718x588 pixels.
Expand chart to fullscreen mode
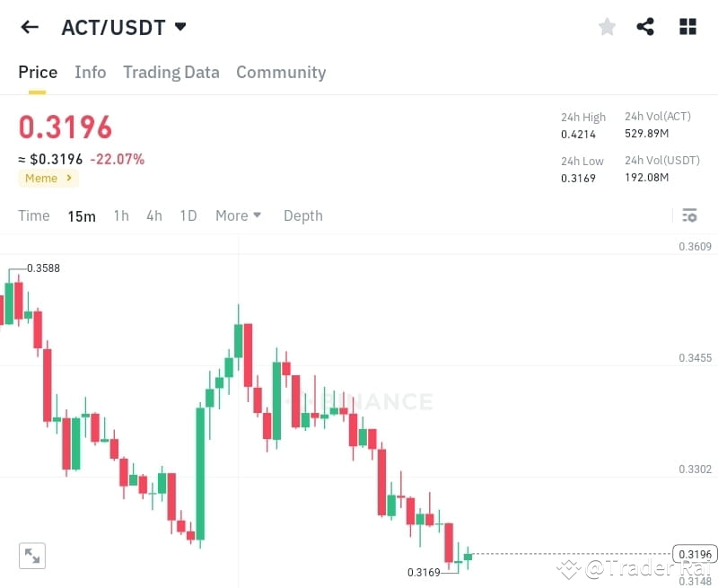pyautogui.click(x=32, y=556)
